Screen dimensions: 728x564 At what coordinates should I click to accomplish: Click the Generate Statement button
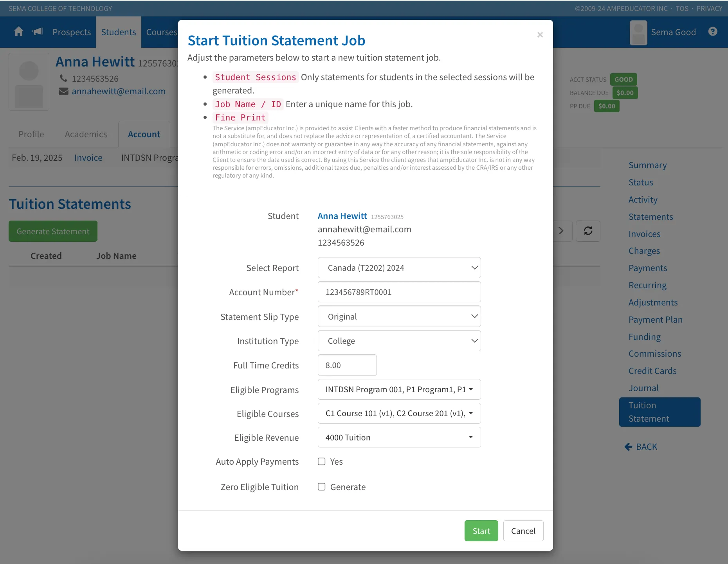(x=53, y=231)
